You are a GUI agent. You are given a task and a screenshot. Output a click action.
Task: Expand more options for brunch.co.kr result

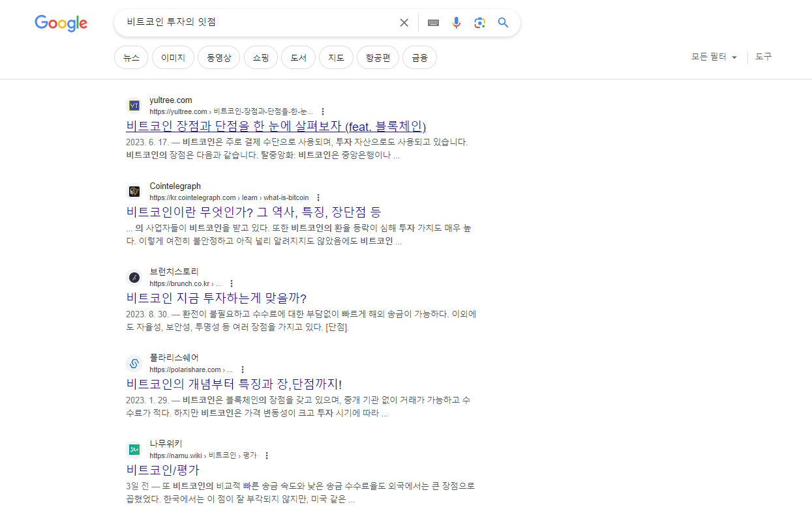click(232, 283)
